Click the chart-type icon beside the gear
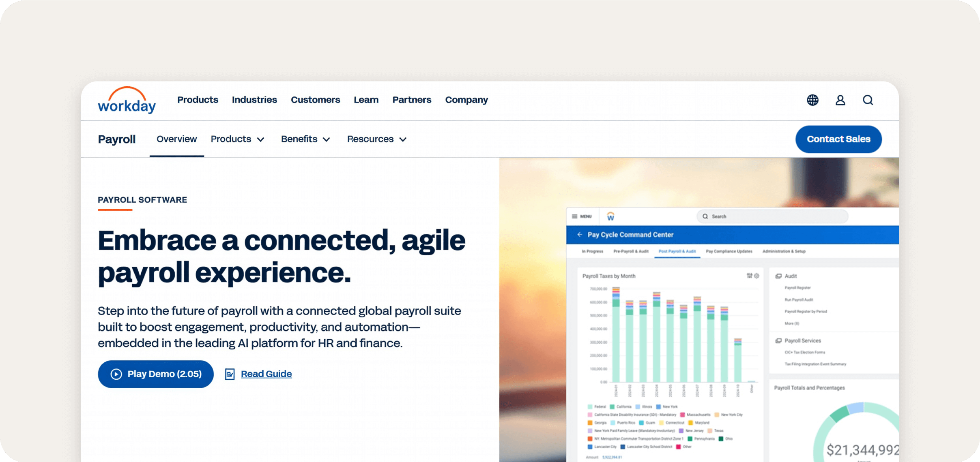 tap(750, 276)
